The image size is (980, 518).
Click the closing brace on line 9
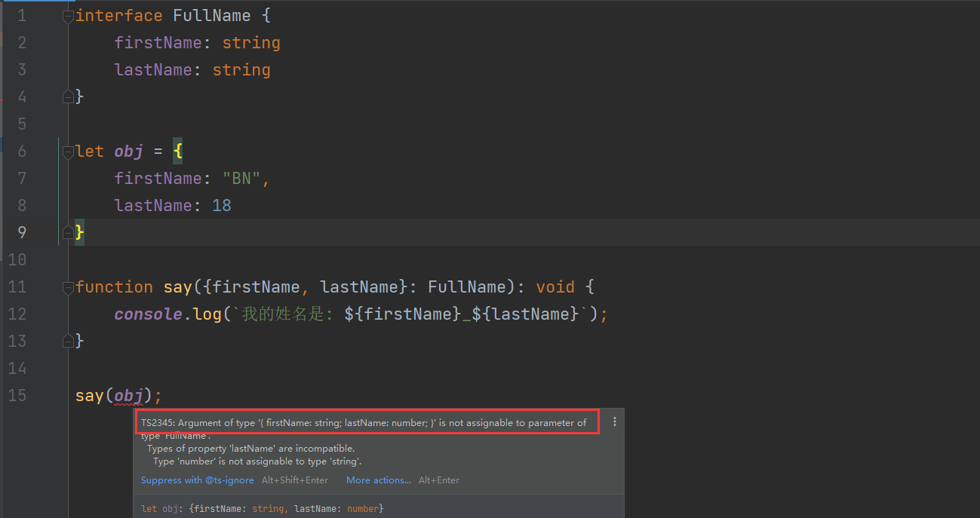pyautogui.click(x=80, y=233)
